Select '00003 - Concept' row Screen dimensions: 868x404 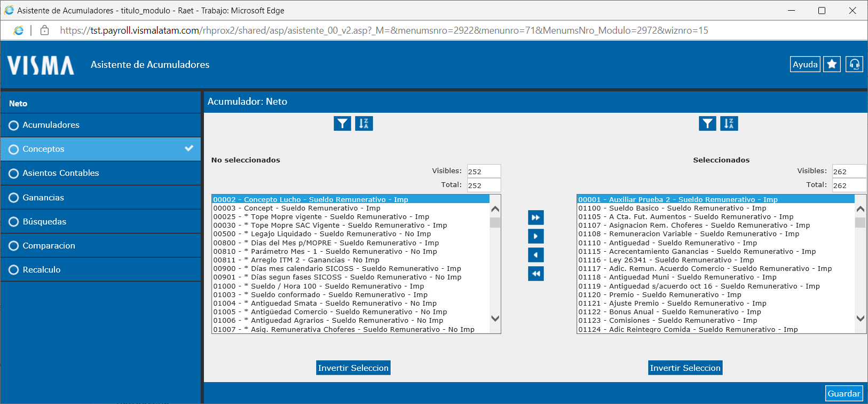pos(351,208)
